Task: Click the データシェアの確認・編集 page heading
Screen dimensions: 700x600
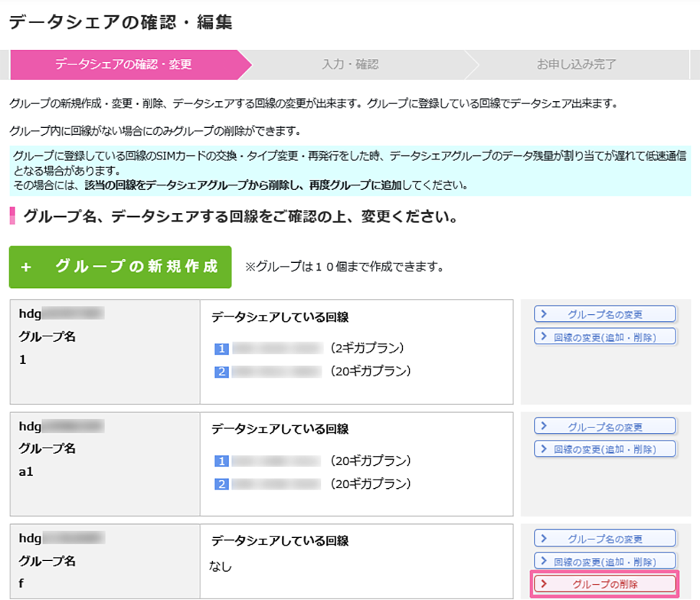Action: [x=121, y=22]
